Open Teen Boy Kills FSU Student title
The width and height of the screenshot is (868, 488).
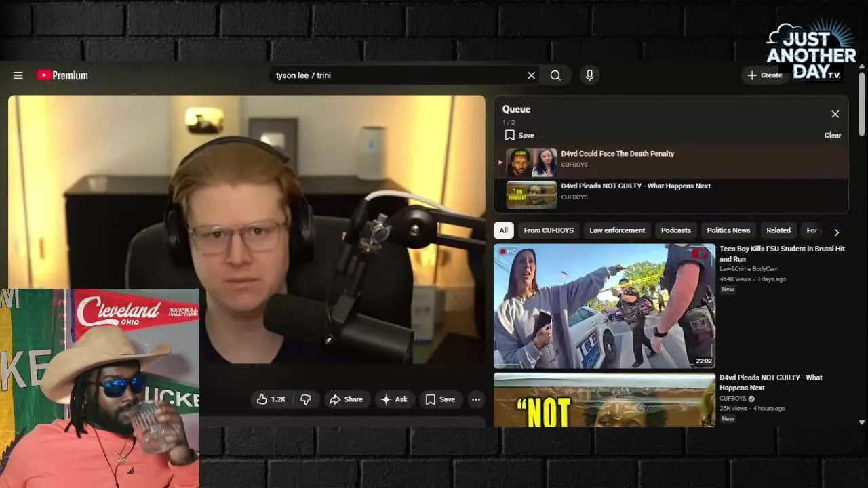(x=782, y=253)
